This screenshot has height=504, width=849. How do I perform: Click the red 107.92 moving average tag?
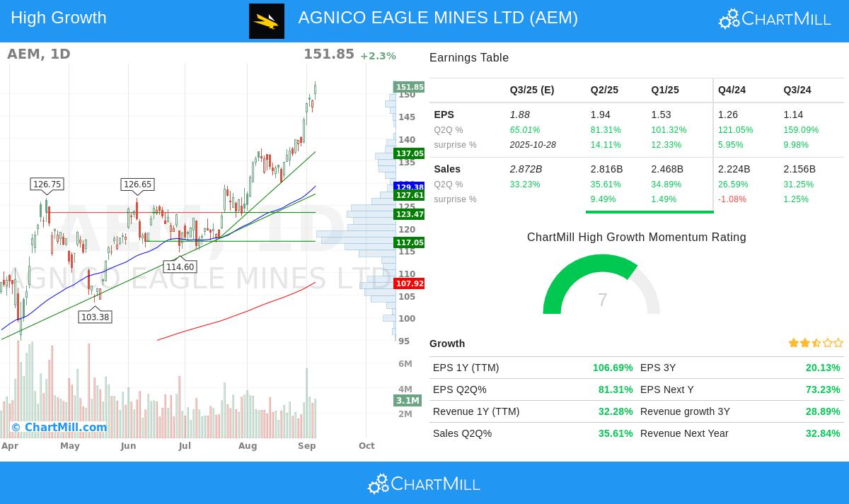click(409, 283)
